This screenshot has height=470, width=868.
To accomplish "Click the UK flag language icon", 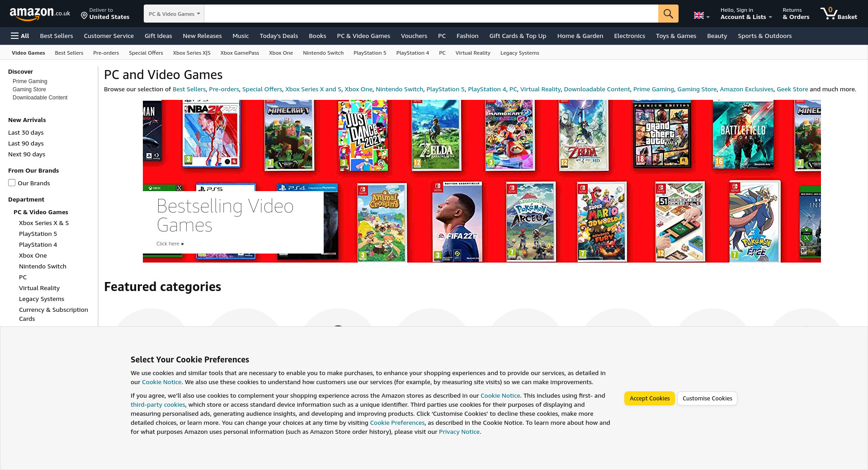I will point(699,15).
